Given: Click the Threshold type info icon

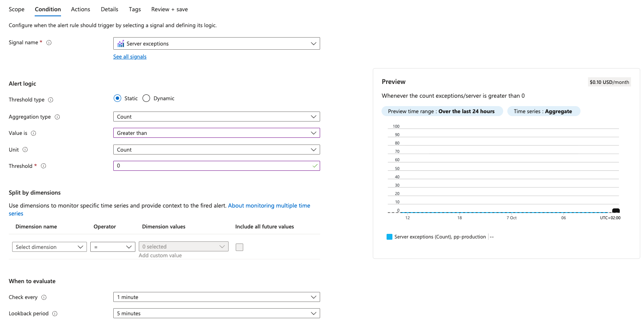Looking at the screenshot, I should click(x=51, y=100).
